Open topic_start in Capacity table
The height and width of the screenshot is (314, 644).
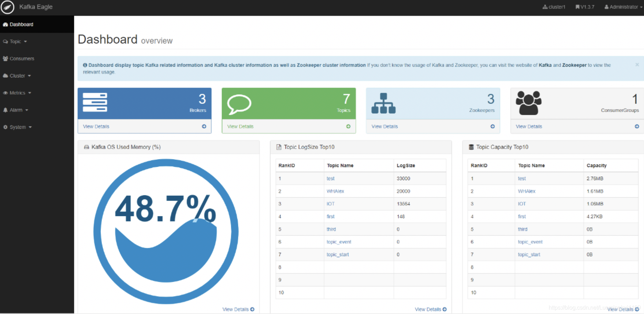point(529,255)
